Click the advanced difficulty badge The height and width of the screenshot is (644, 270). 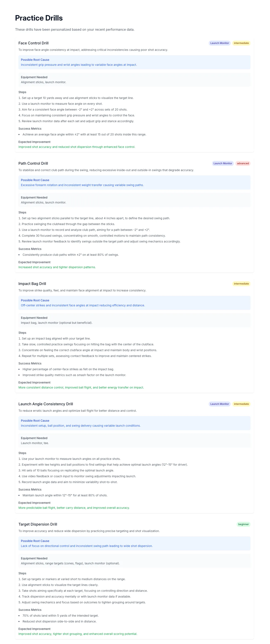[243, 163]
